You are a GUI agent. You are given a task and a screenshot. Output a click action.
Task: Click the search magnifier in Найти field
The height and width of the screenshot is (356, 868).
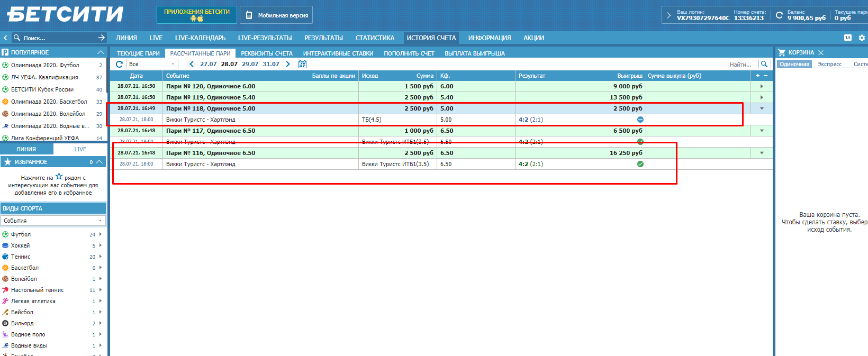point(764,64)
